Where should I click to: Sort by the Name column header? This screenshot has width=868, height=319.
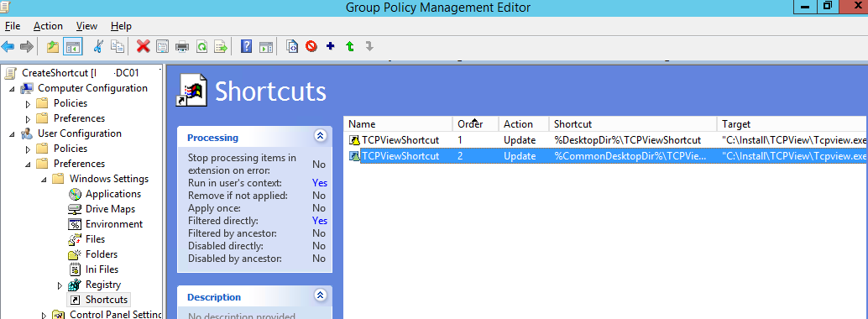coord(398,124)
